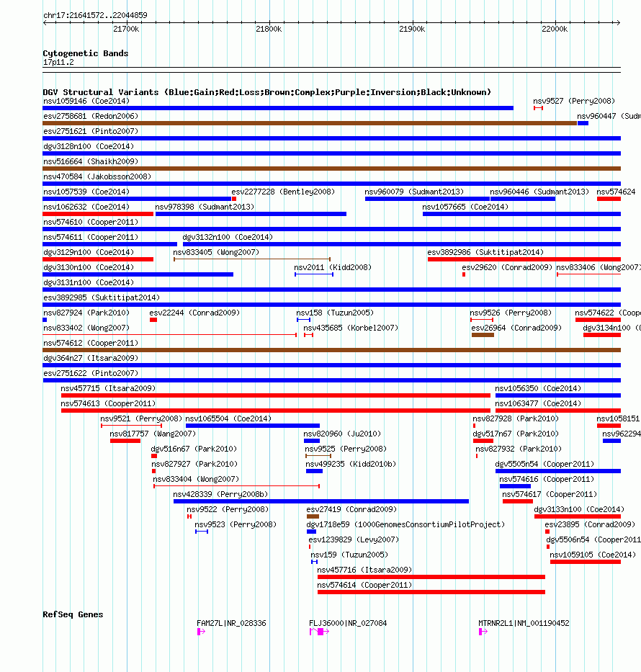Click the DGV Structural Variants track title
This screenshot has height=672, width=641.
[267, 92]
